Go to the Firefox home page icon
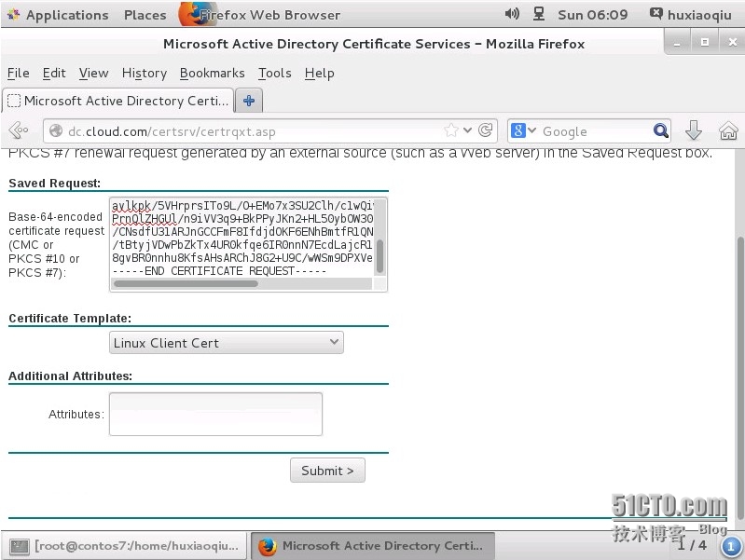The image size is (745, 560). (x=728, y=130)
